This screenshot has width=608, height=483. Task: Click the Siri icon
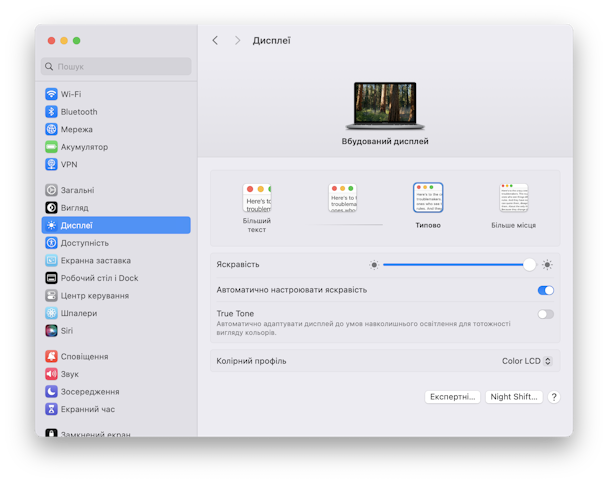point(51,331)
